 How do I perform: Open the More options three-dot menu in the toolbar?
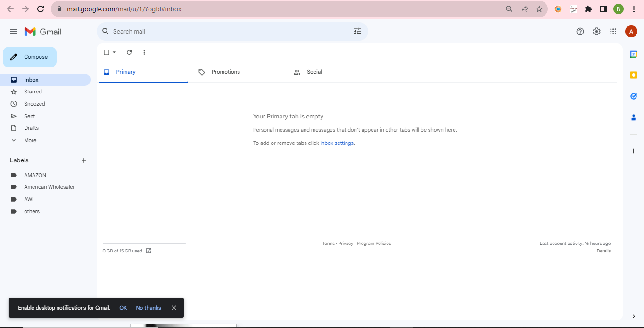tap(144, 52)
